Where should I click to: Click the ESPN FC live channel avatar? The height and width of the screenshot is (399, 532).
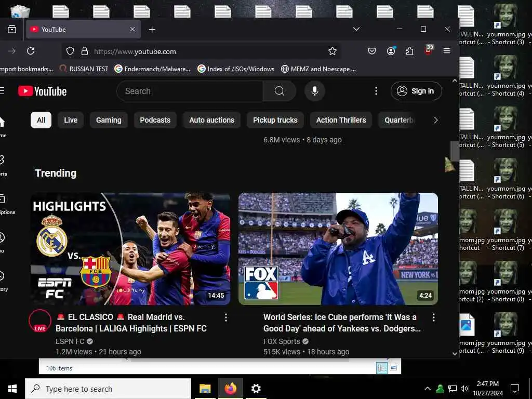point(40,321)
